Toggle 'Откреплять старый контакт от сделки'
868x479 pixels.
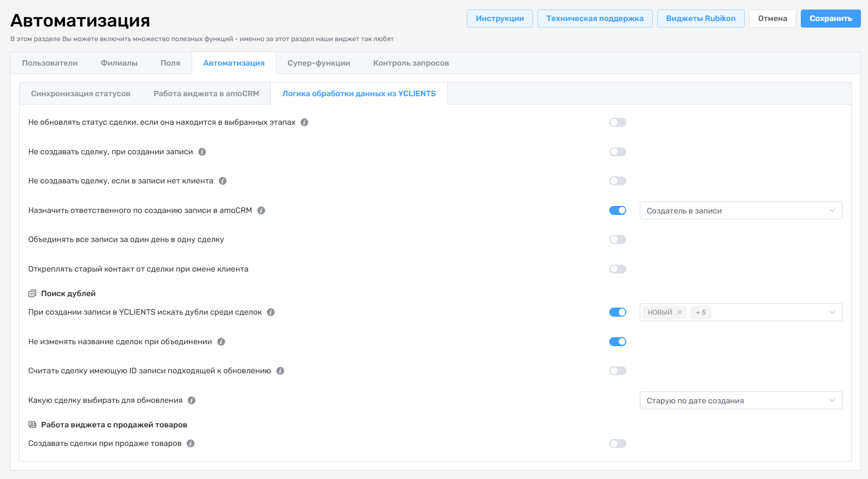pyautogui.click(x=618, y=269)
